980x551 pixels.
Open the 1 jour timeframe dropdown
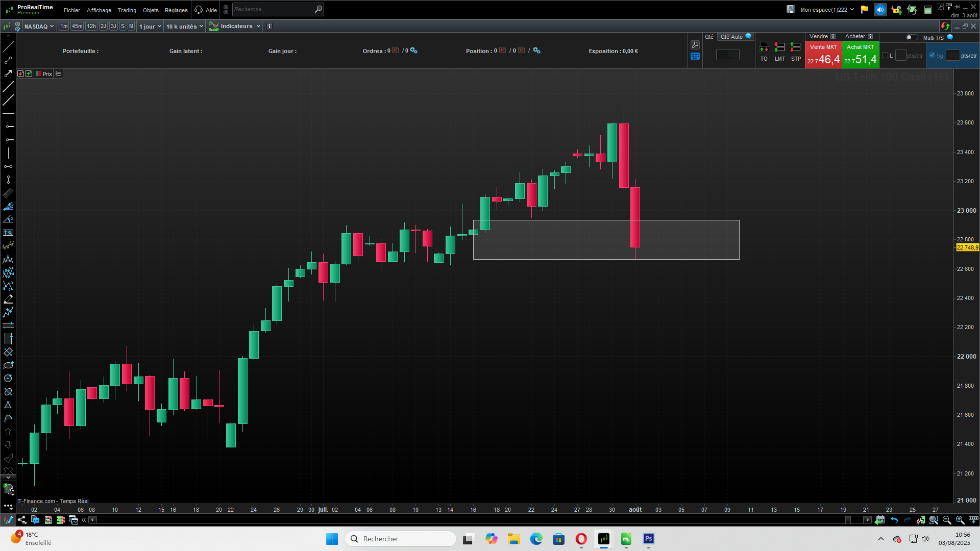pos(150,26)
